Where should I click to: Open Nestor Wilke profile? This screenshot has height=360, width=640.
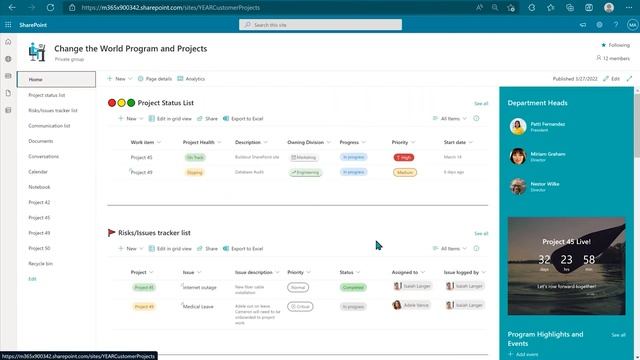[535, 187]
